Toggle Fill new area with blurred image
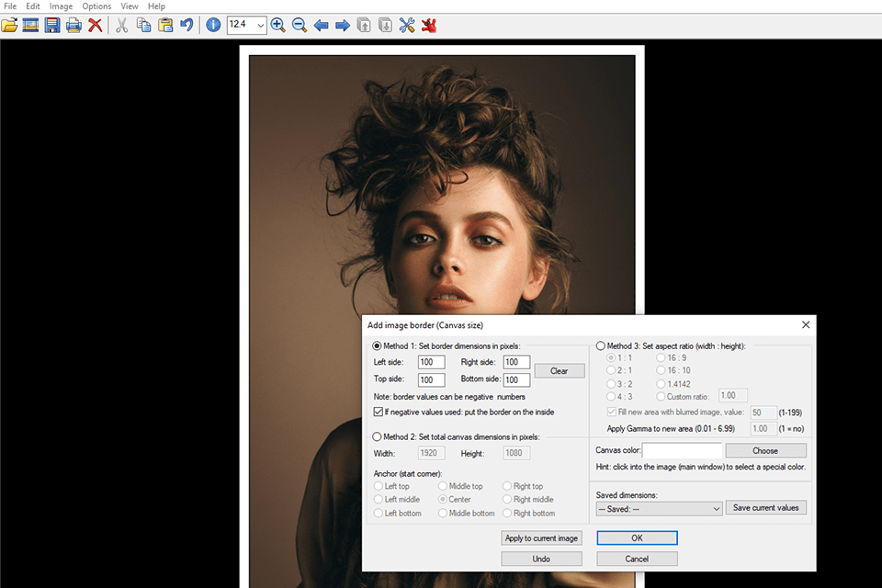The image size is (882, 588). (612, 412)
